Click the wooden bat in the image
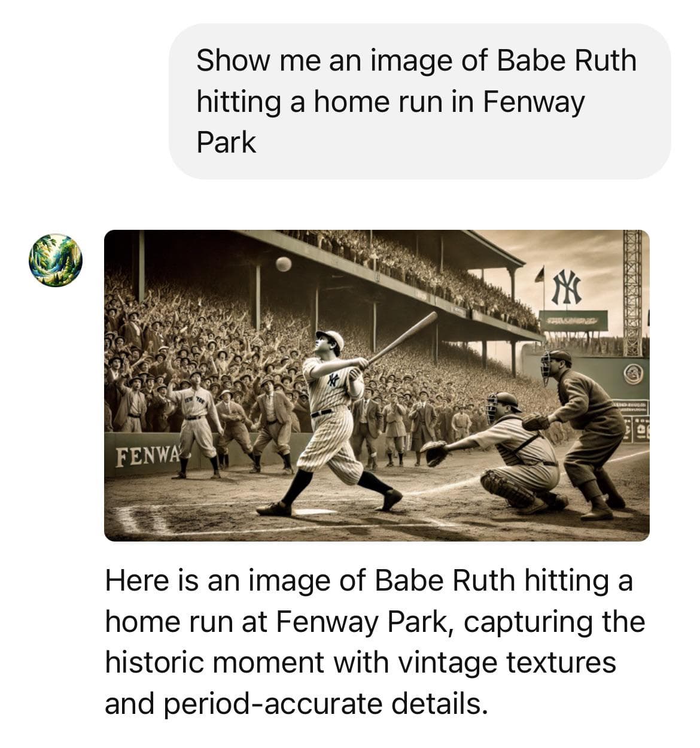This screenshot has height=748, width=700. pyautogui.click(x=402, y=337)
